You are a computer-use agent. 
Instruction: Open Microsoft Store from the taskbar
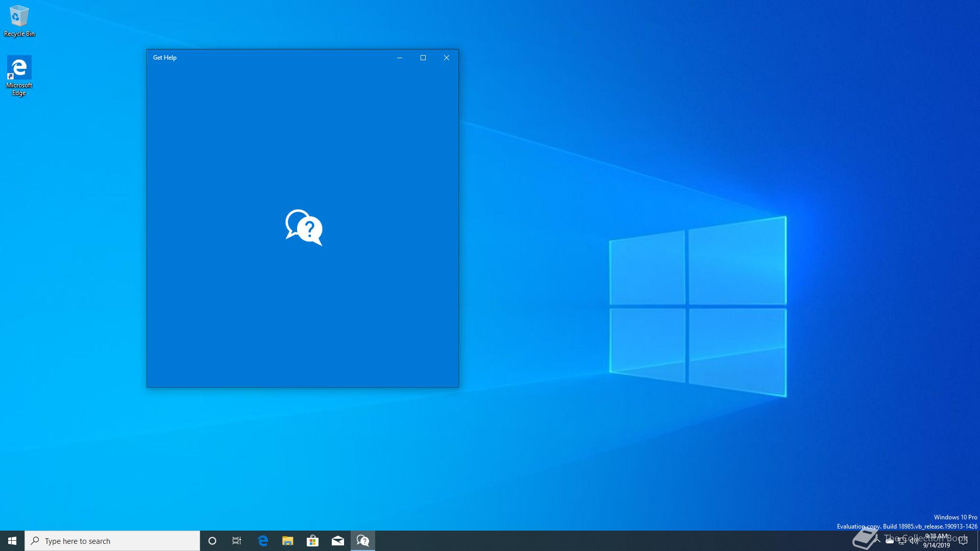click(x=312, y=541)
